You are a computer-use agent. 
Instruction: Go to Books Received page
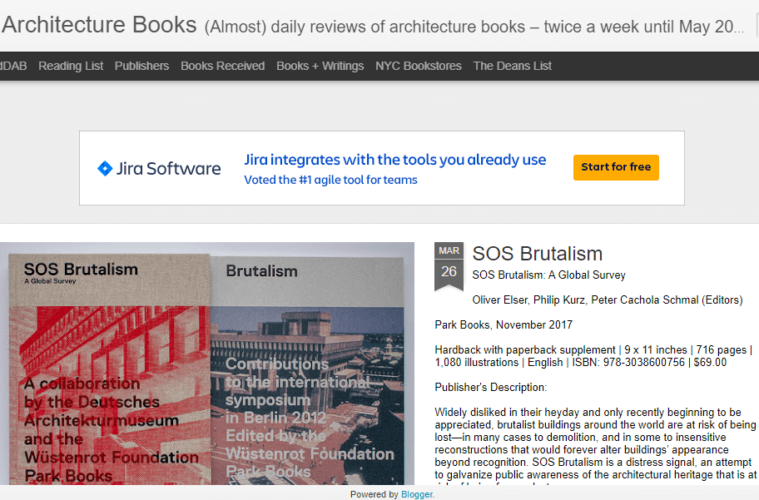tap(222, 66)
